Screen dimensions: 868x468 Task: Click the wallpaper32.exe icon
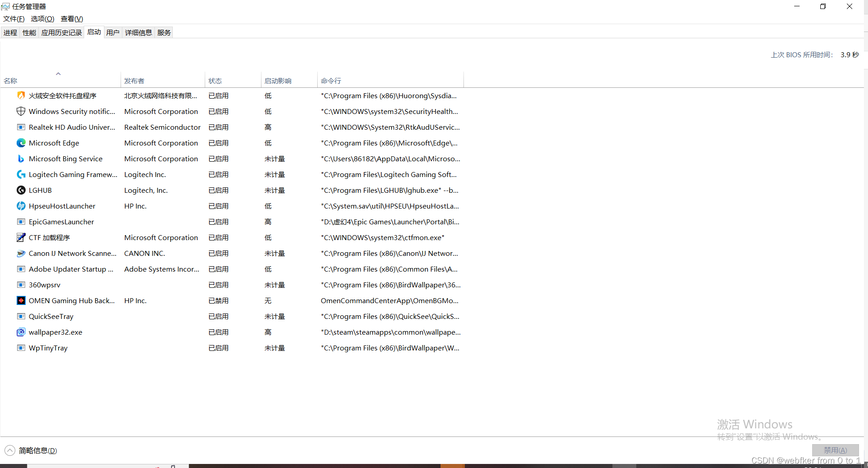click(21, 332)
